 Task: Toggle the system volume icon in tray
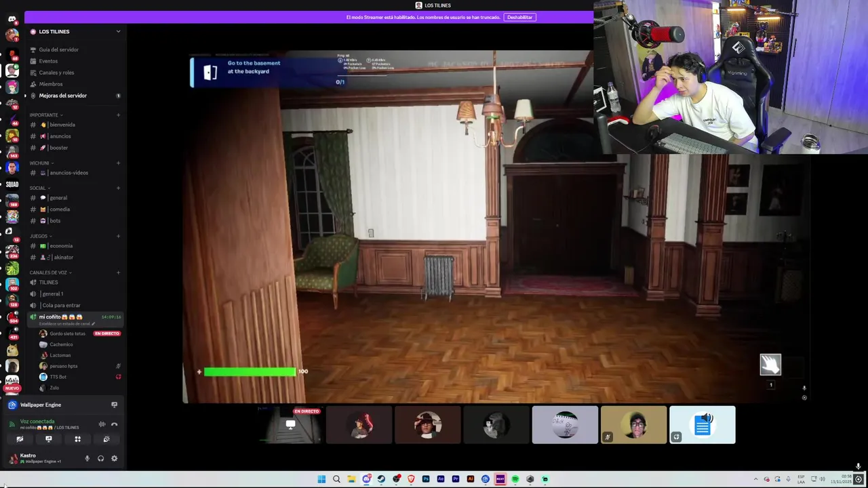(822, 479)
